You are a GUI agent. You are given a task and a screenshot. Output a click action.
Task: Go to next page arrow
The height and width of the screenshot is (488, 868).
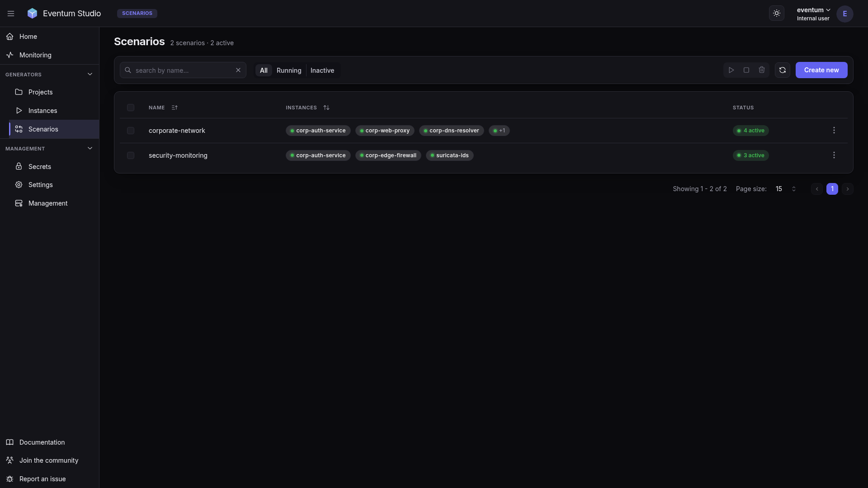click(x=848, y=189)
